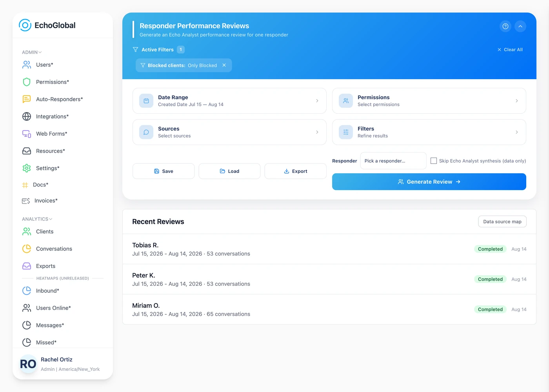Open Invoices dollar icon
Image resolution: width=549 pixels, height=392 pixels.
click(26, 201)
